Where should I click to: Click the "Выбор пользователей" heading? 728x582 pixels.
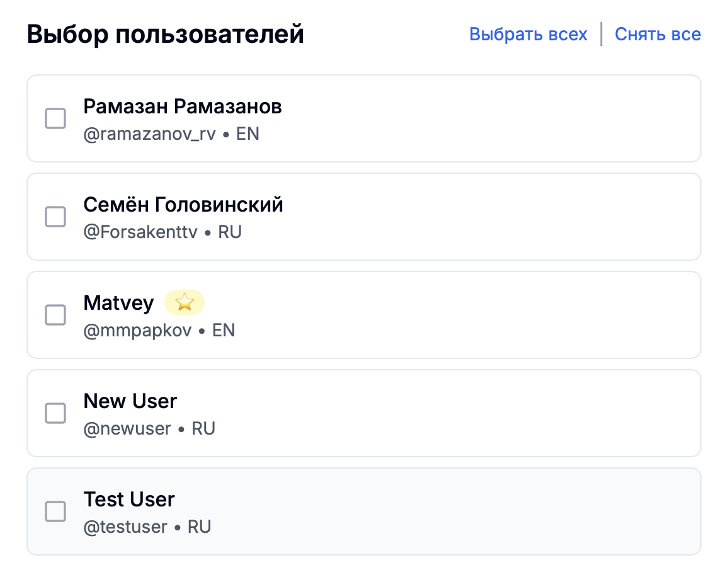166,34
